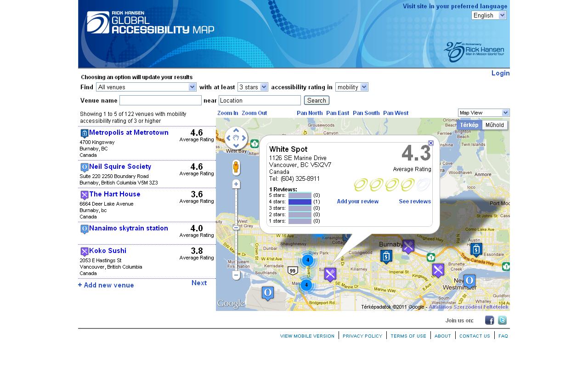Image resolution: width=588 pixels, height=368 pixels.
Task: Open the mobility rating type dropdown
Action: pos(352,87)
